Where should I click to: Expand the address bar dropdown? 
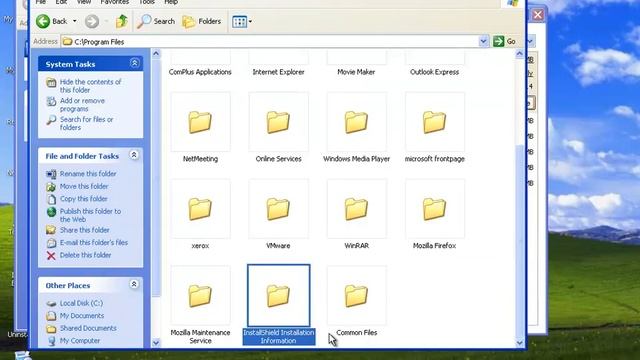pos(483,42)
